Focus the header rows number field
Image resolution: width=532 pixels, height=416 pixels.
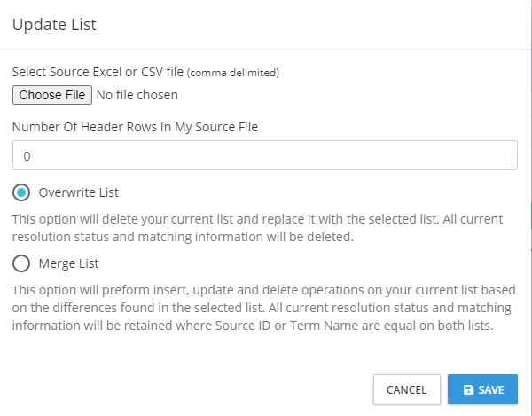coord(264,155)
